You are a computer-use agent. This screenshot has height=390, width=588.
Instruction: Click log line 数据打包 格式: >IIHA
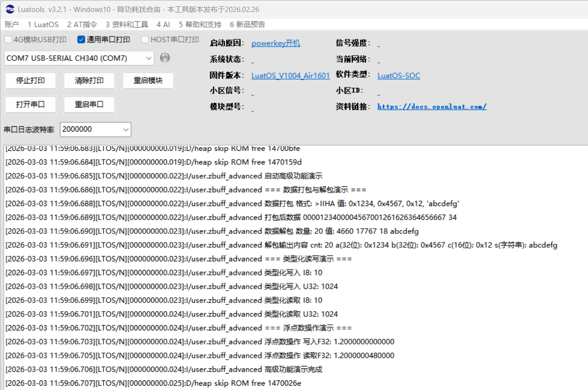tap(232, 204)
